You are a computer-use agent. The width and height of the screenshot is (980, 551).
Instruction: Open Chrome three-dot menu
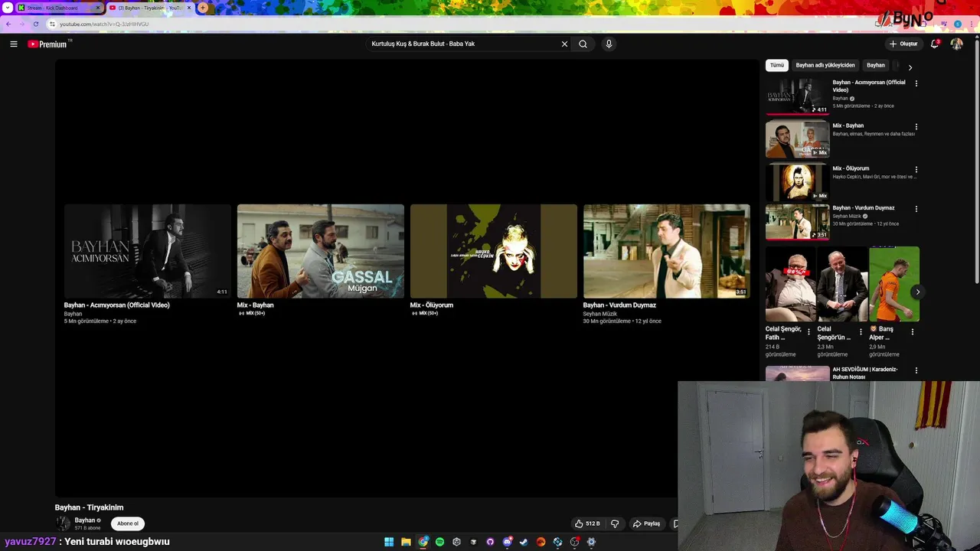971,24
